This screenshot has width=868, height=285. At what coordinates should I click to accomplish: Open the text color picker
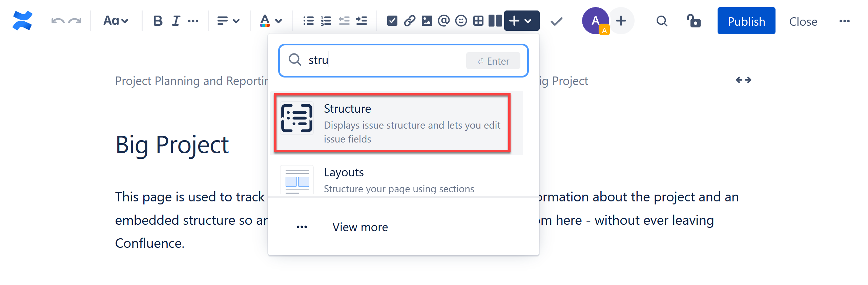270,21
